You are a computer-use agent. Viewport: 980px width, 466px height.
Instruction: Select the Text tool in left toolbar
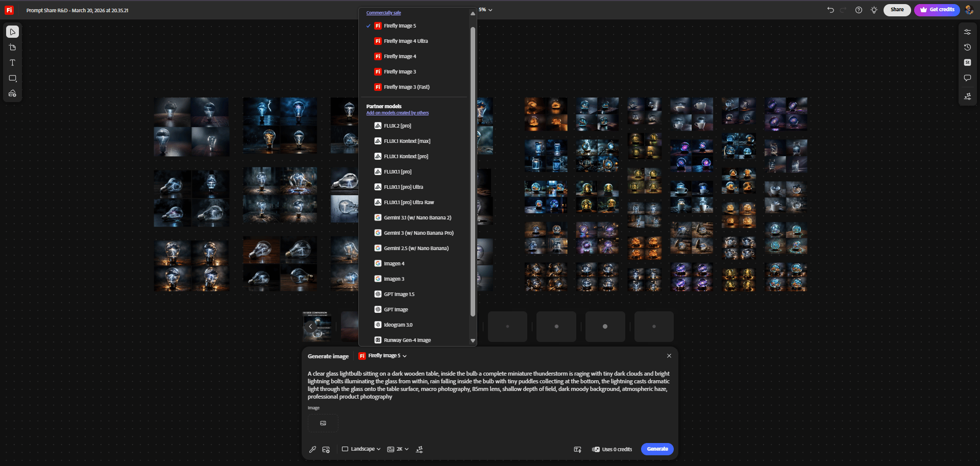13,63
